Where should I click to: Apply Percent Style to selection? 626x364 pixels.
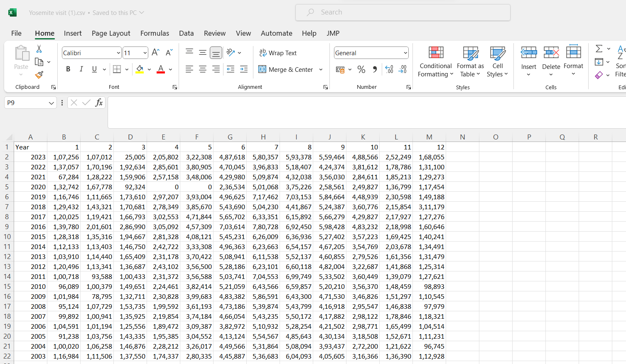[361, 69]
